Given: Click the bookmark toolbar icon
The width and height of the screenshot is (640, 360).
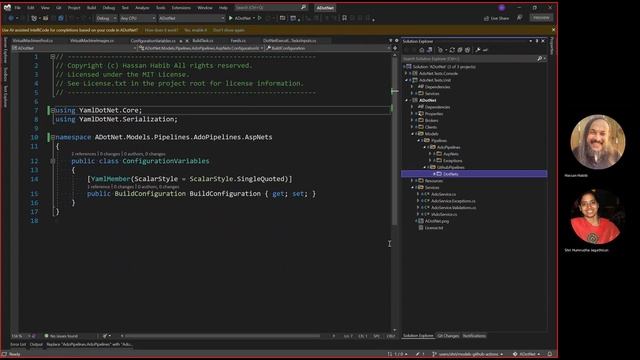Looking at the screenshot, I should tap(344, 18).
